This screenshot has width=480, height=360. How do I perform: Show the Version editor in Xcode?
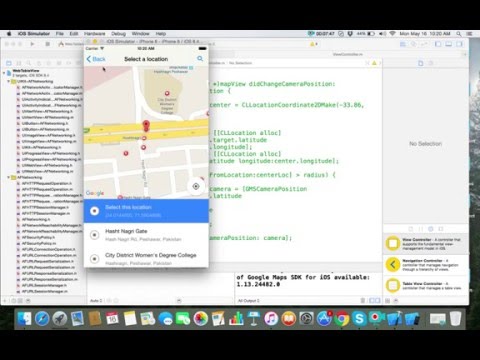click(424, 44)
